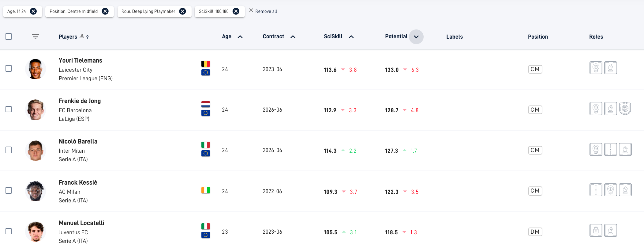Click Tielemans' chess knight role icon
Image resolution: width=644 pixels, height=249 pixels.
click(611, 68)
